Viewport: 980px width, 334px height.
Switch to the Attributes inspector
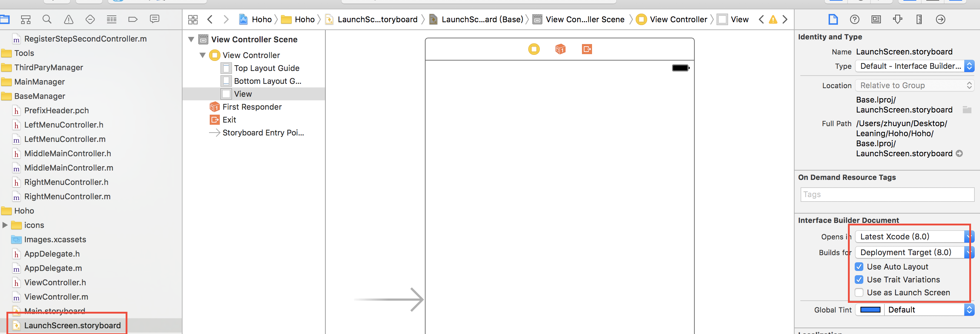coord(897,19)
